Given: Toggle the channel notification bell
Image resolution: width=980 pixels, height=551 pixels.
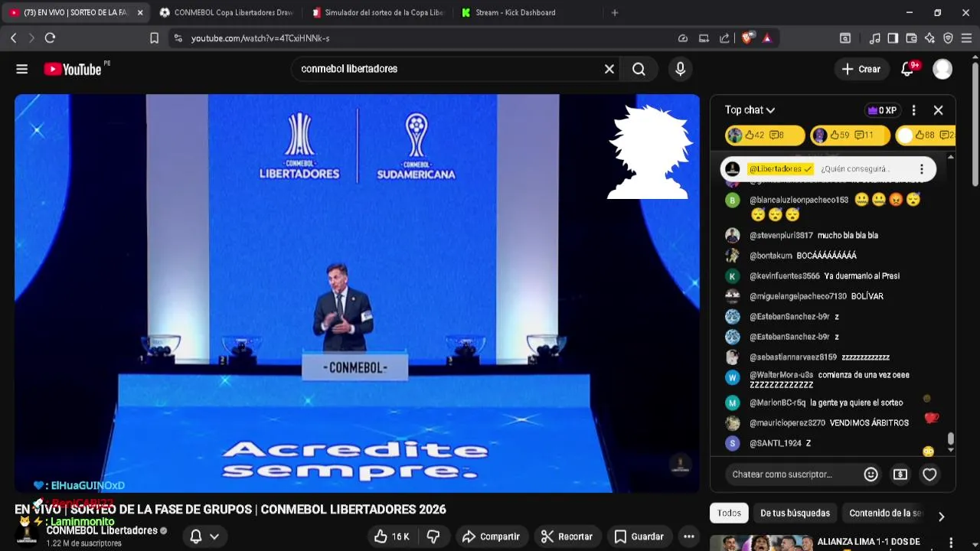Looking at the screenshot, I should click(x=196, y=536).
